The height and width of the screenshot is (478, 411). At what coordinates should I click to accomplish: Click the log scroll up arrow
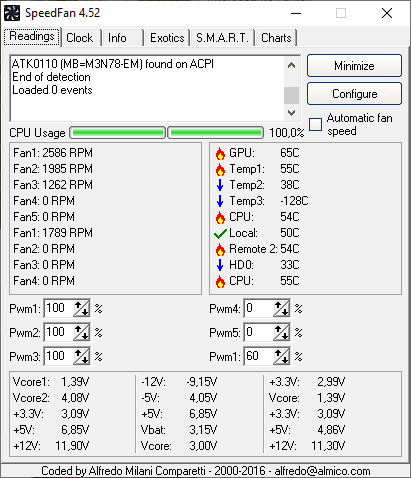pos(291,65)
